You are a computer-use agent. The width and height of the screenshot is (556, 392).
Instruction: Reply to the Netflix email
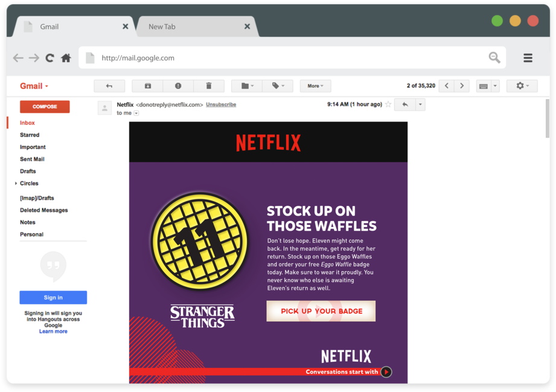pyautogui.click(x=405, y=104)
